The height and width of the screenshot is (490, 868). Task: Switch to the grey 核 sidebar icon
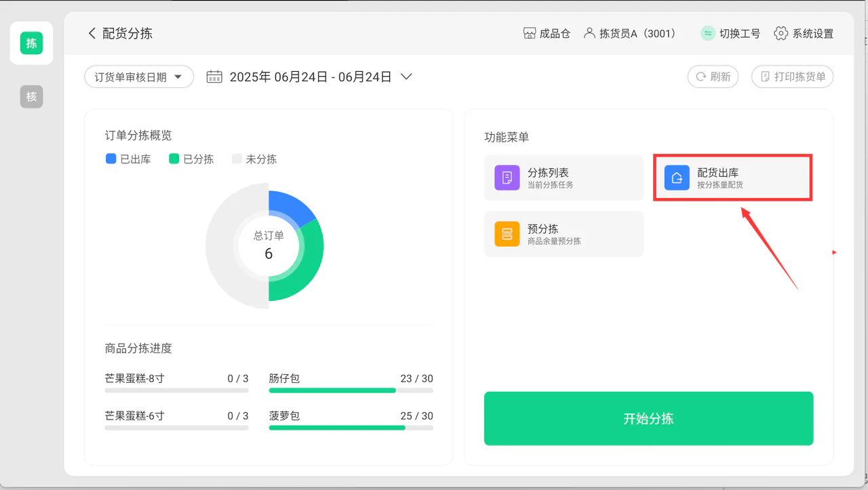pos(31,97)
